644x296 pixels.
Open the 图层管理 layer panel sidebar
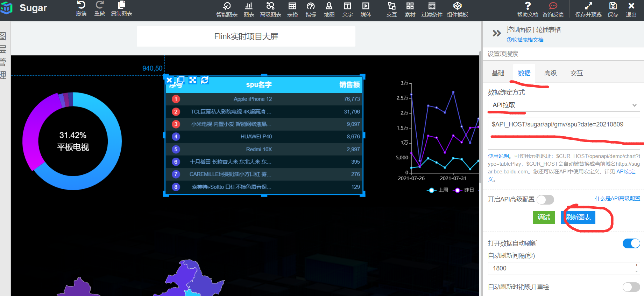[x=3, y=56]
